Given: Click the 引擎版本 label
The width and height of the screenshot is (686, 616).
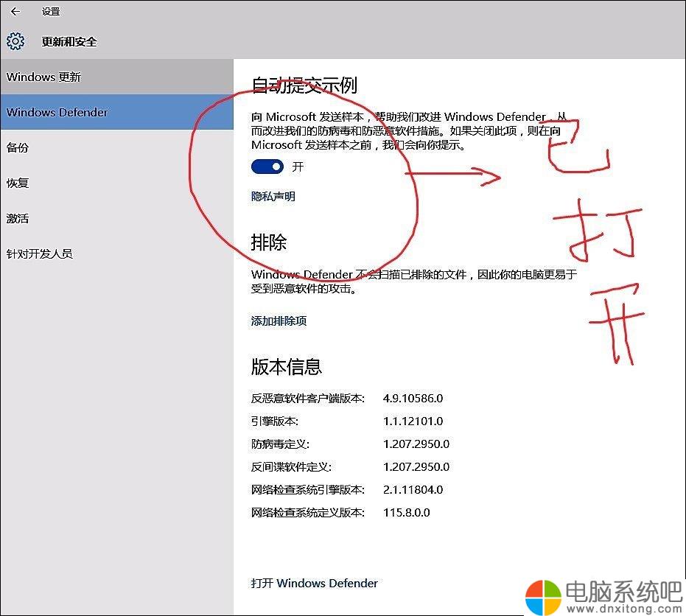Looking at the screenshot, I should pyautogui.click(x=275, y=421).
